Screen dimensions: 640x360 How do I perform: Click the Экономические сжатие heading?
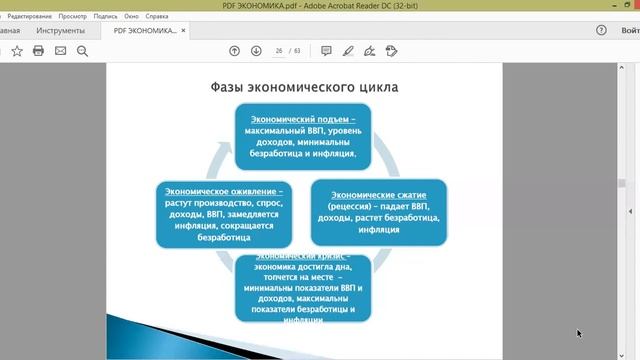click(x=379, y=195)
